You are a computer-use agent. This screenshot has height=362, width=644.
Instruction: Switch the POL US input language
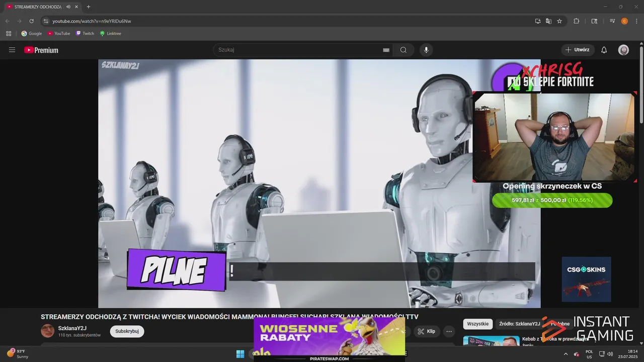click(x=589, y=354)
